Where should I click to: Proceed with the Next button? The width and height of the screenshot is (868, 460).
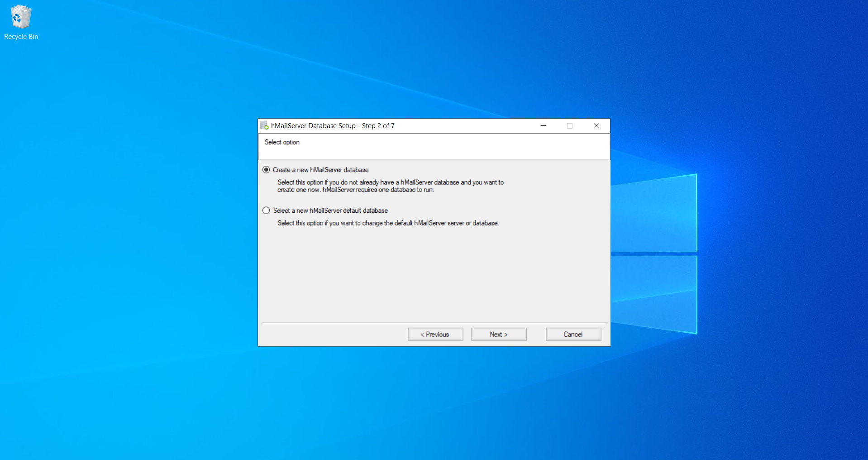(499, 334)
